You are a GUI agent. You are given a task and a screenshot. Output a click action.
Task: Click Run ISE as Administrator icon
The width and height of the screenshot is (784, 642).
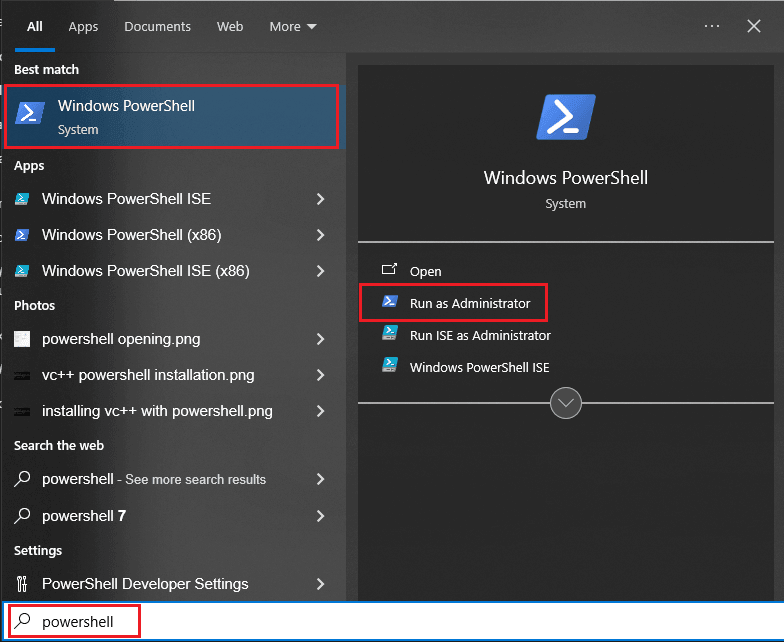[390, 333]
